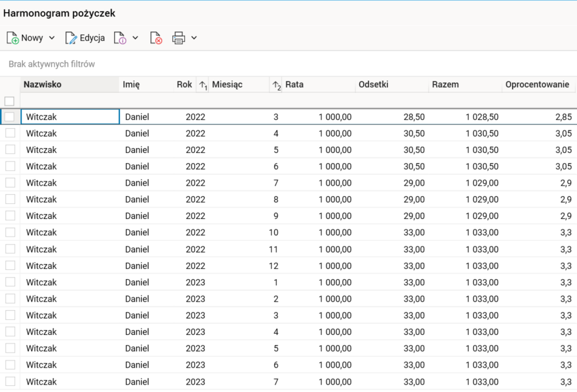Click the Odsetki column header

tap(374, 84)
